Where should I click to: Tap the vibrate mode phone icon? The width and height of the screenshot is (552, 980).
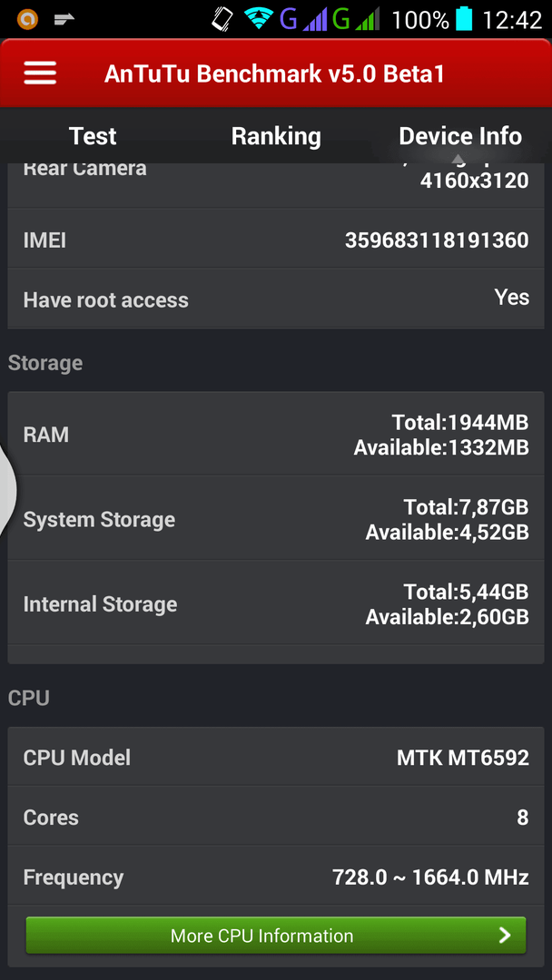click(222, 19)
